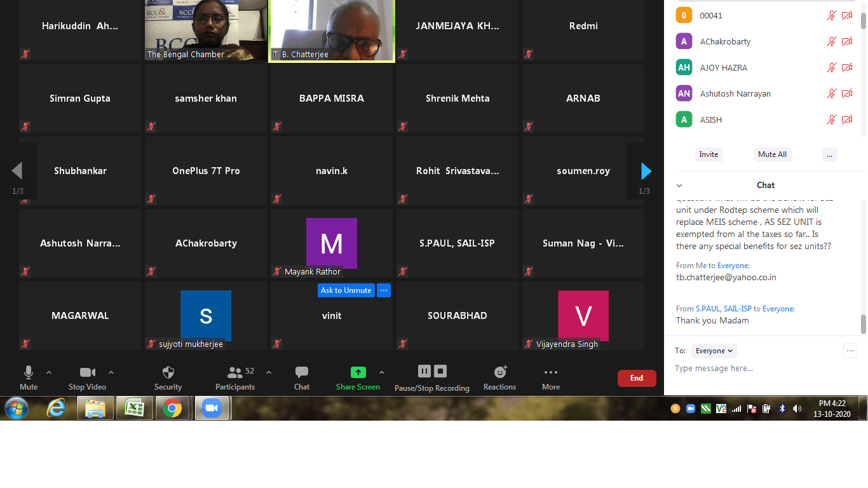
Task: Select Simran Gupta participant tile
Action: 80,98
